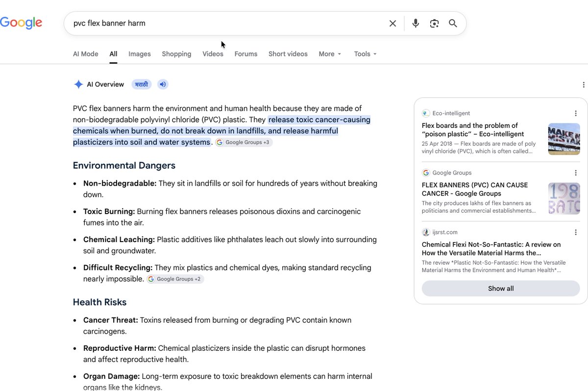Click the Show all sources button
Screen dimensions: 588x391
pos(501,289)
